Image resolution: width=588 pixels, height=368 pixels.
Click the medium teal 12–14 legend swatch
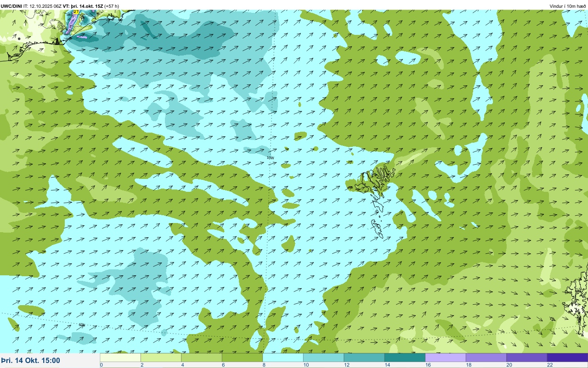click(364, 357)
